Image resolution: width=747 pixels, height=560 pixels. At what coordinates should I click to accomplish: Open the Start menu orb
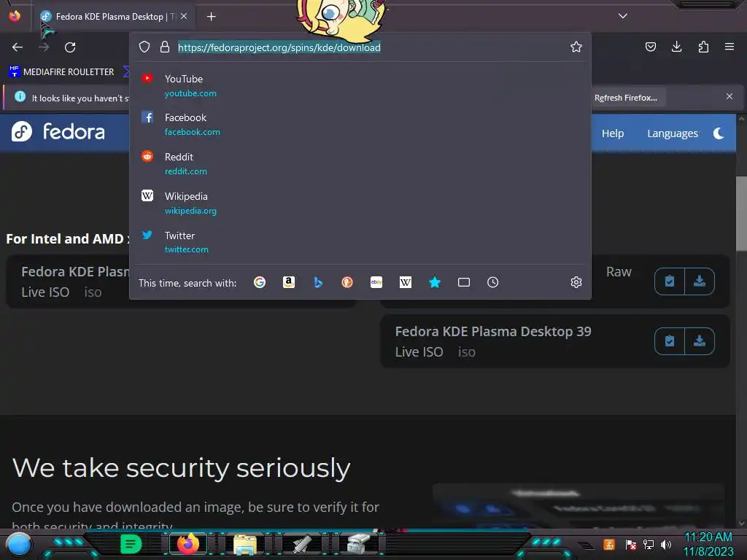click(18, 544)
